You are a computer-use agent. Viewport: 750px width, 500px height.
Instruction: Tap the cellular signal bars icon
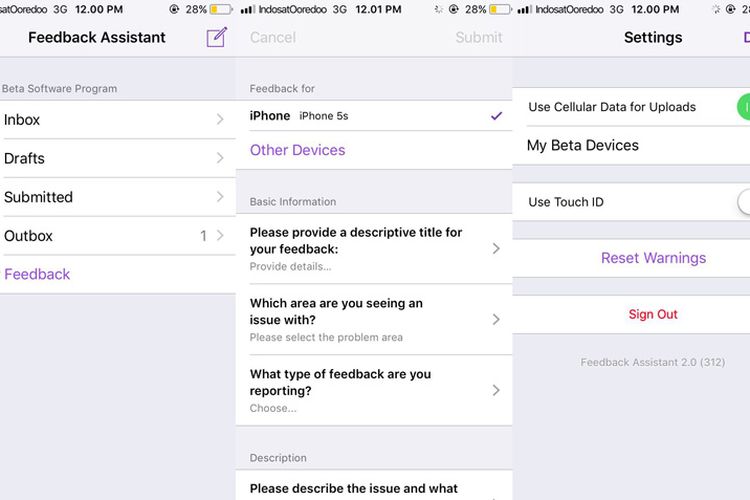coord(246,9)
